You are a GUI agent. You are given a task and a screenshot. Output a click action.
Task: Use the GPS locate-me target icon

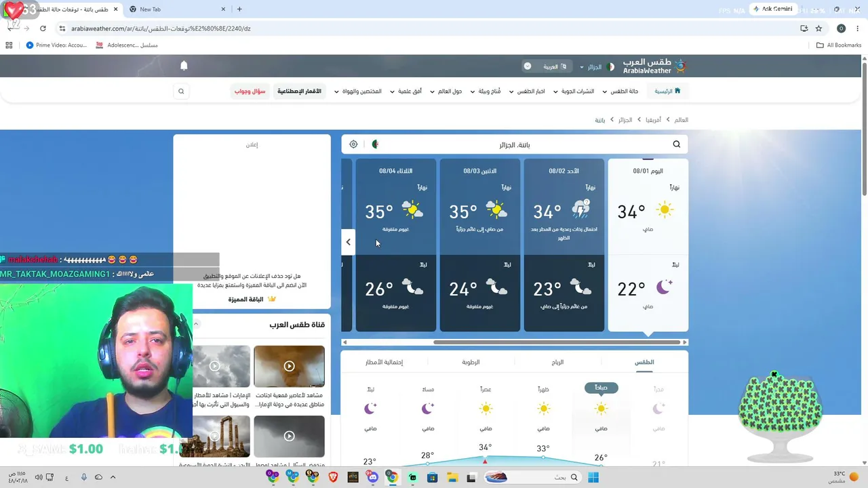[353, 144]
